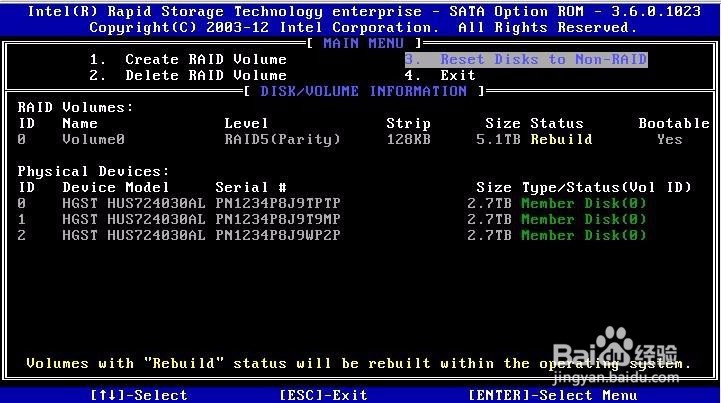Click 2.7TB size of disk PN1234P8J9T9MP

tap(489, 219)
